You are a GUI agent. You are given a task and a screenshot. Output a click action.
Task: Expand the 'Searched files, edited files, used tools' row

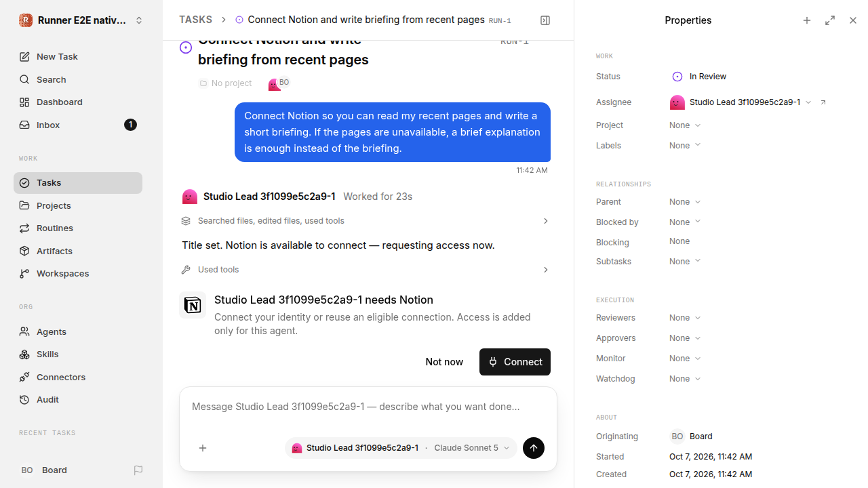(366, 221)
